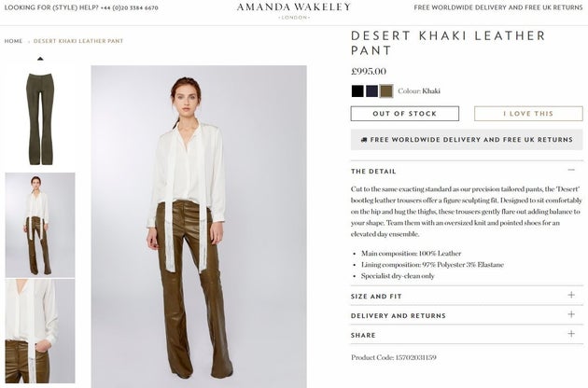Click the delivery truck icon in banner
588x388 pixels.
tap(364, 140)
